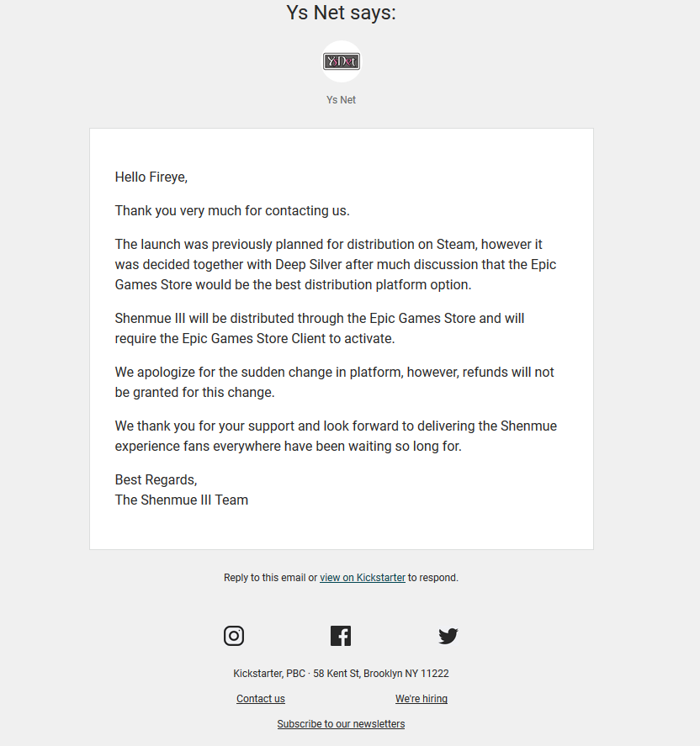
Task: Click the Ys Net logo avatar
Action: [342, 61]
